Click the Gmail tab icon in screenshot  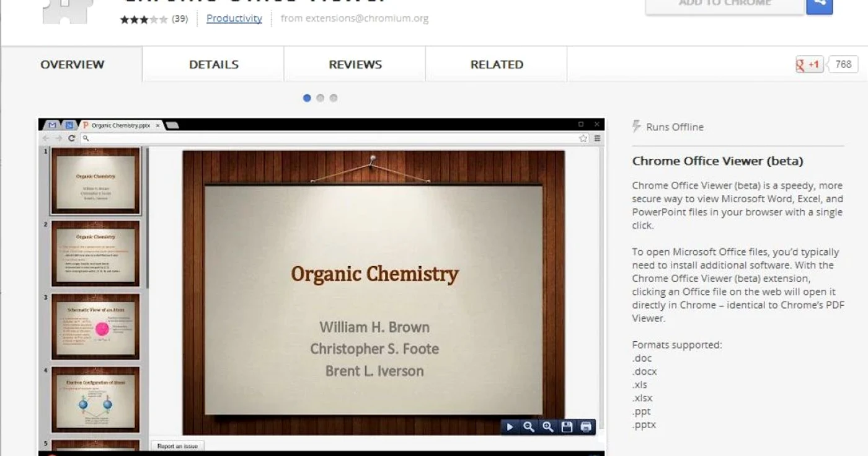tap(53, 125)
